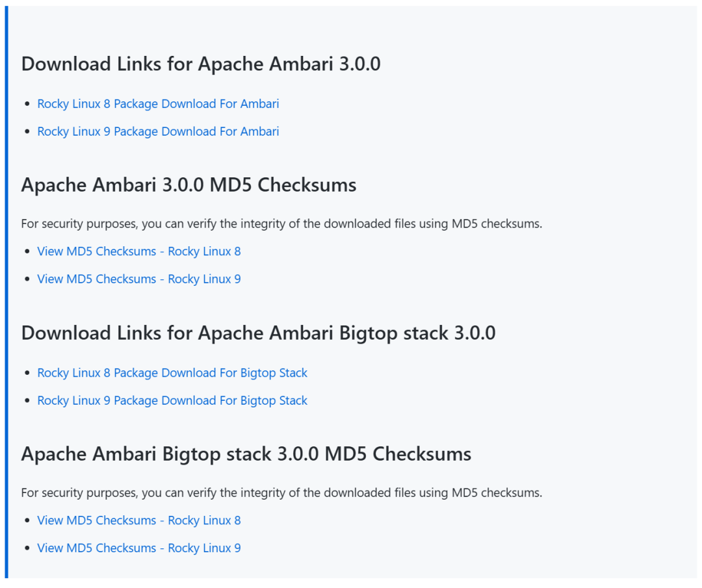Image resolution: width=702 pixels, height=588 pixels.
Task: View MD5 Checksums for Ambari Rocky Linux 8
Action: pos(138,251)
